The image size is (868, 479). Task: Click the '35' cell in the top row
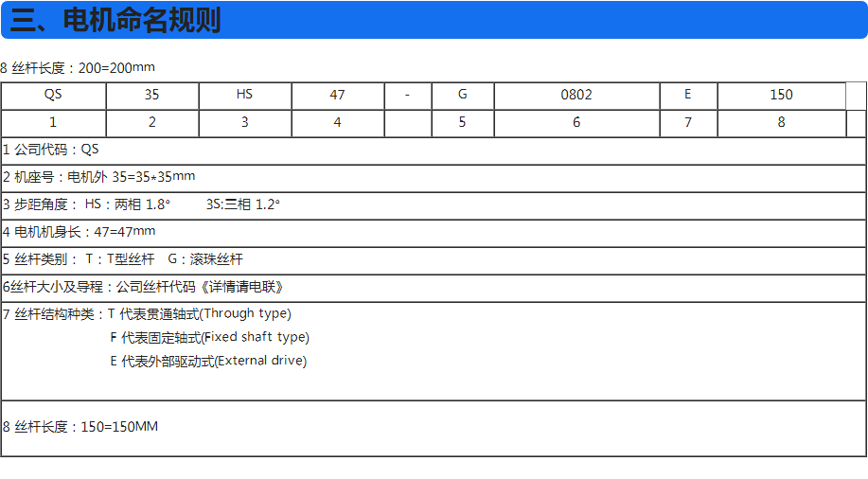click(x=152, y=96)
